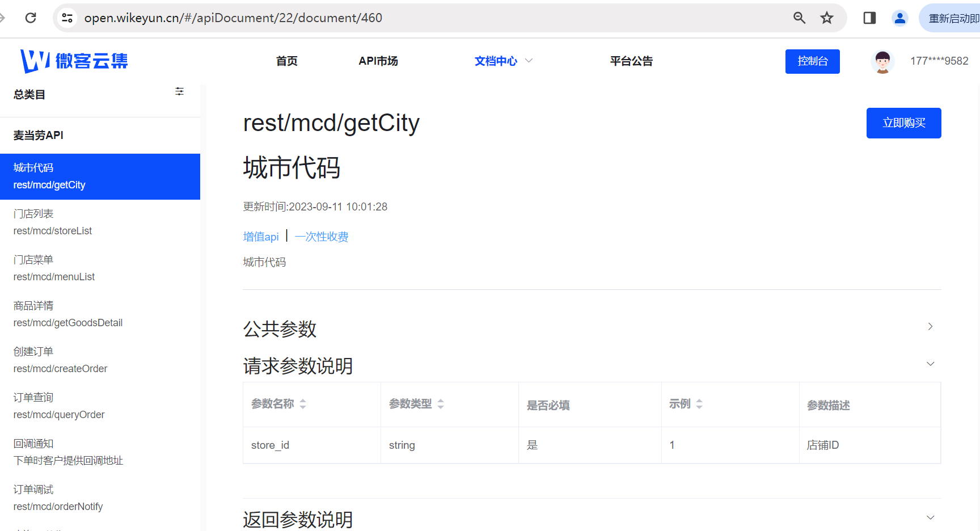Collapse the 返回参数说明 section chevron
Screen dimensions: 980x531
pyautogui.click(x=930, y=517)
